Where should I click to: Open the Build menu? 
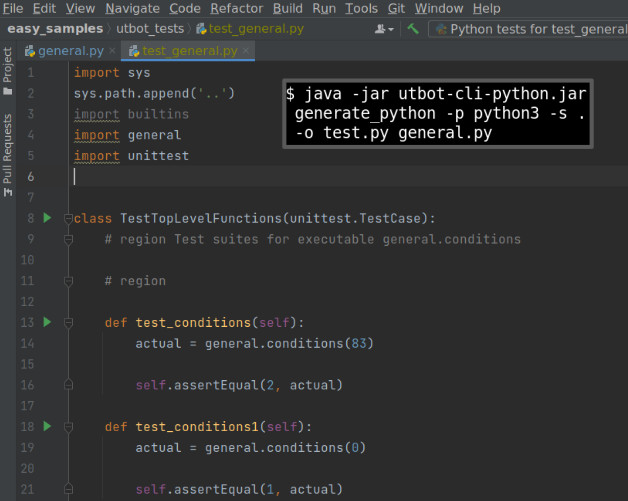(x=288, y=8)
